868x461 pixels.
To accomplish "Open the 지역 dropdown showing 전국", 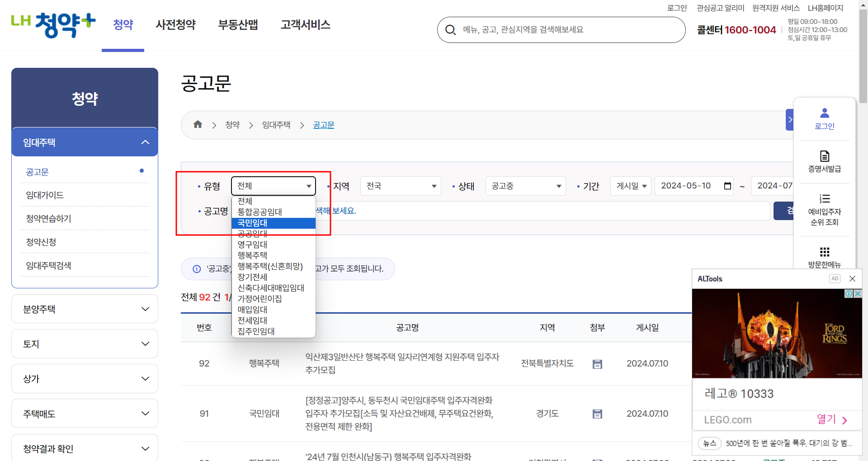I will point(400,186).
